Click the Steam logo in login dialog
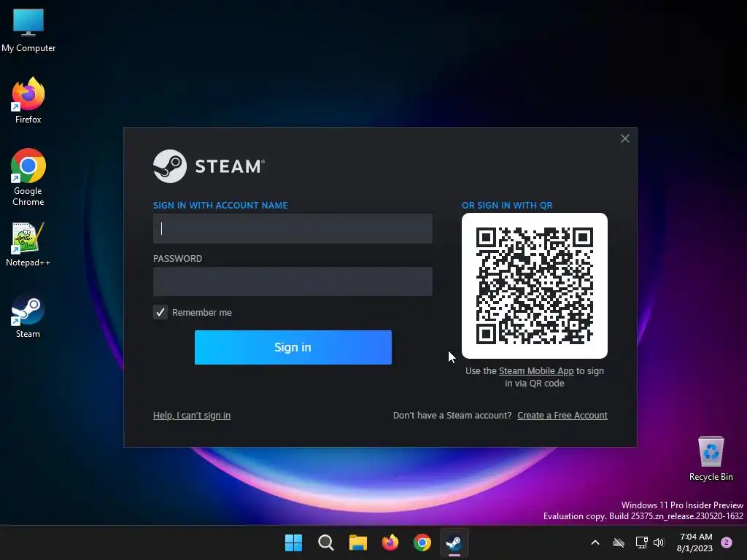 [209, 166]
